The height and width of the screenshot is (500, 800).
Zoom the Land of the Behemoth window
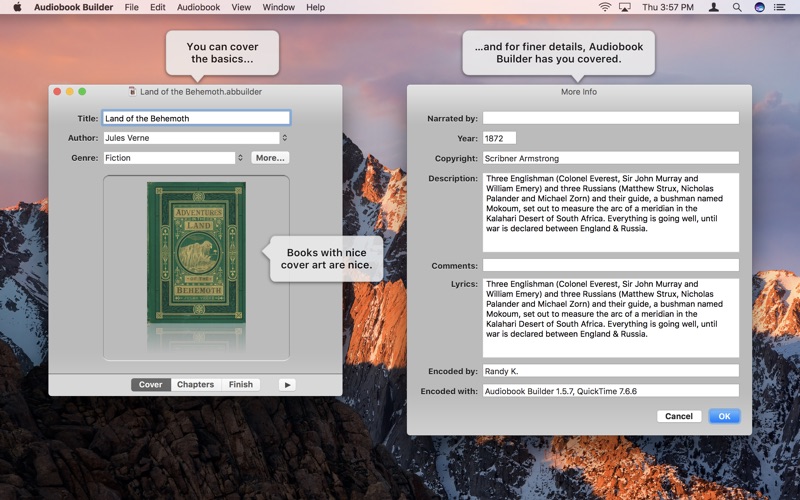(82, 91)
